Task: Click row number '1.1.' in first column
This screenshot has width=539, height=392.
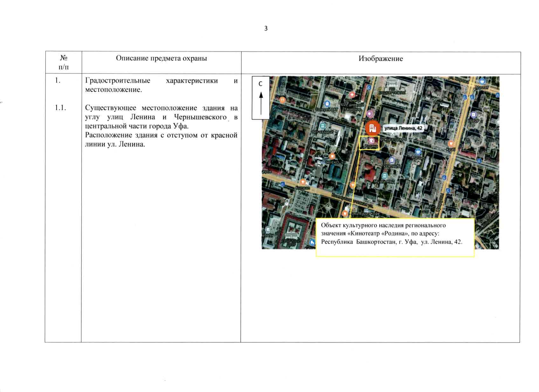Action: point(61,108)
